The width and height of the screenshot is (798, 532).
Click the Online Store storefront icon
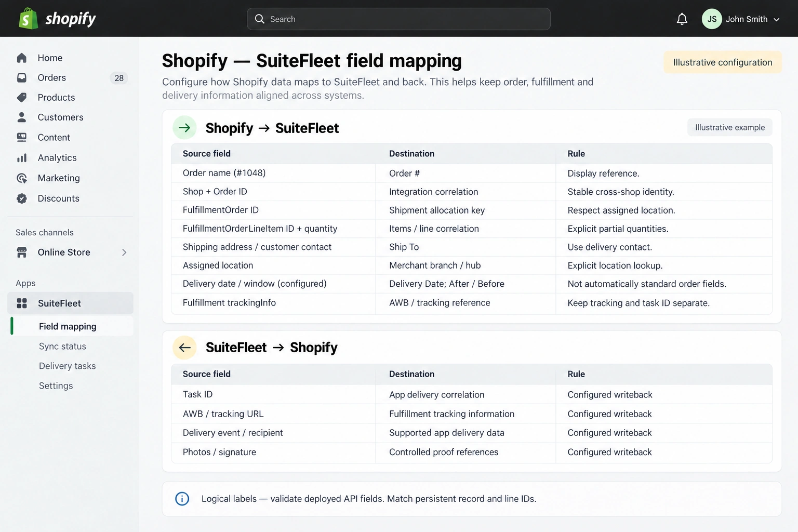(x=22, y=252)
